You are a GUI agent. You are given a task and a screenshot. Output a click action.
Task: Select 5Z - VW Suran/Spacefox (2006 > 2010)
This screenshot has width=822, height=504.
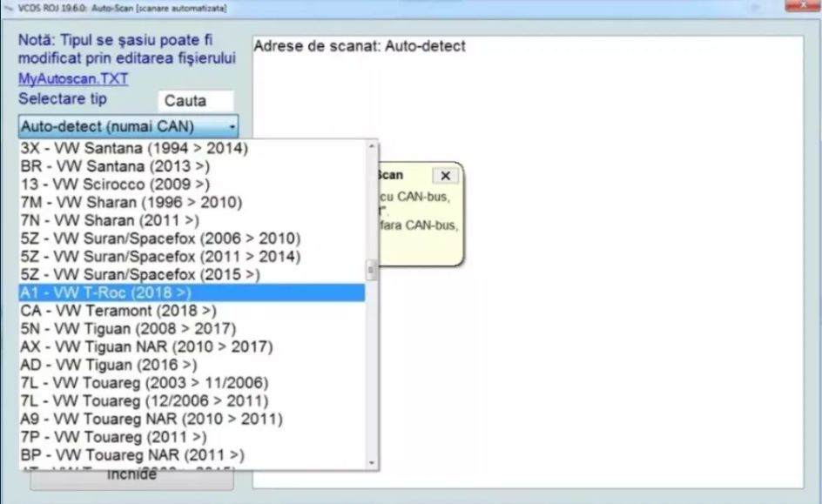(192, 239)
